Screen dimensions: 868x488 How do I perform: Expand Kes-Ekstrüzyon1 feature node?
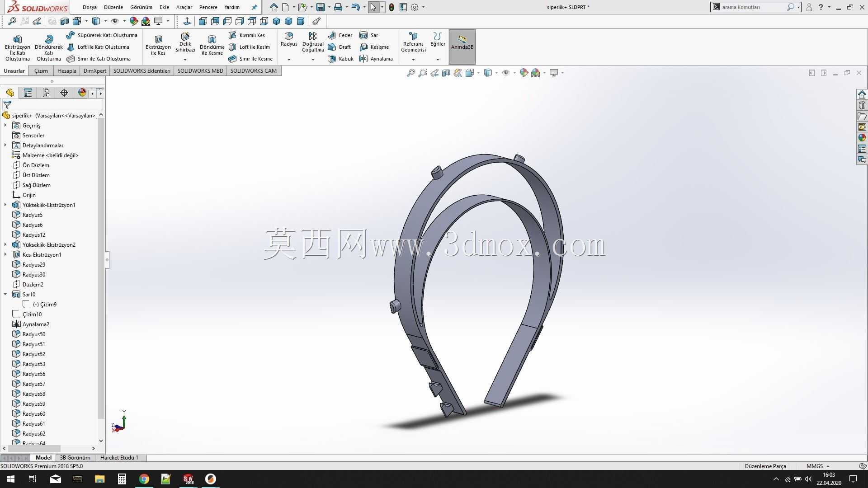[x=5, y=255]
